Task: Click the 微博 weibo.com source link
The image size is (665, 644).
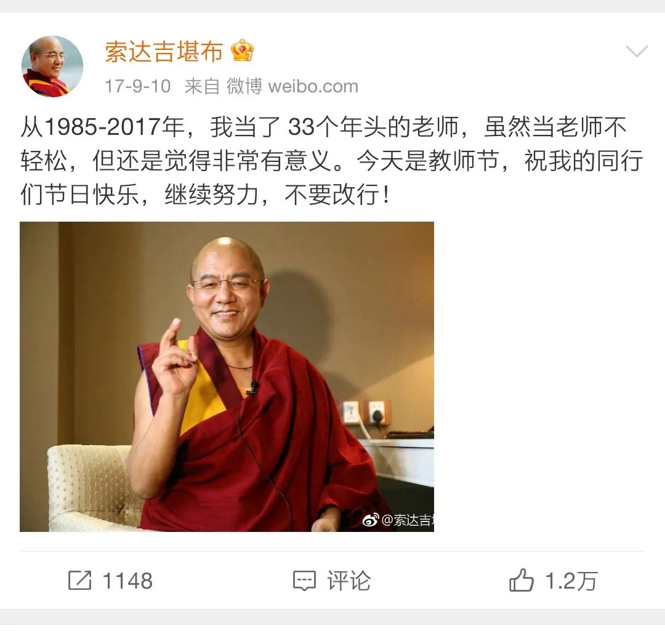Action: (x=292, y=86)
